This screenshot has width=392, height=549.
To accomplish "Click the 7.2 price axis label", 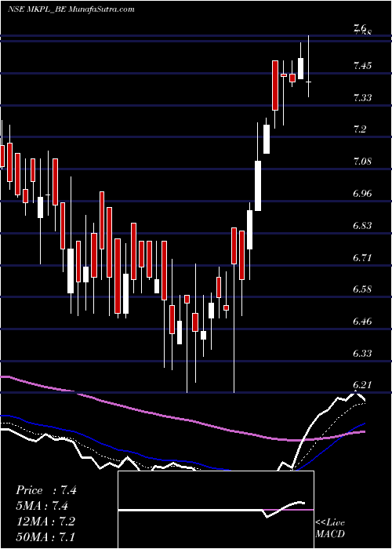I will [x=360, y=129].
